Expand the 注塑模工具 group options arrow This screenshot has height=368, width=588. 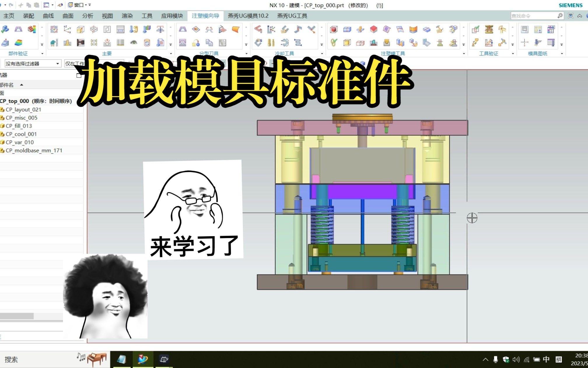[464, 53]
